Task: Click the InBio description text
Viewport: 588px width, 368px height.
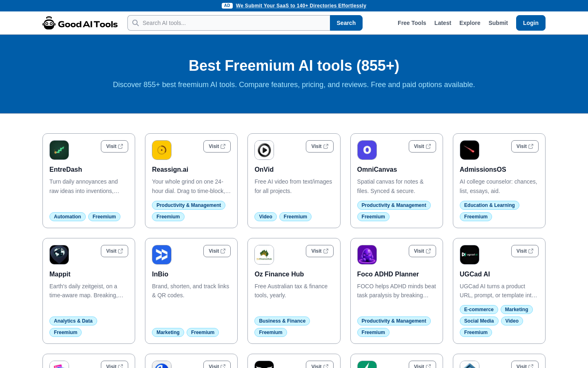Action: [191, 291]
